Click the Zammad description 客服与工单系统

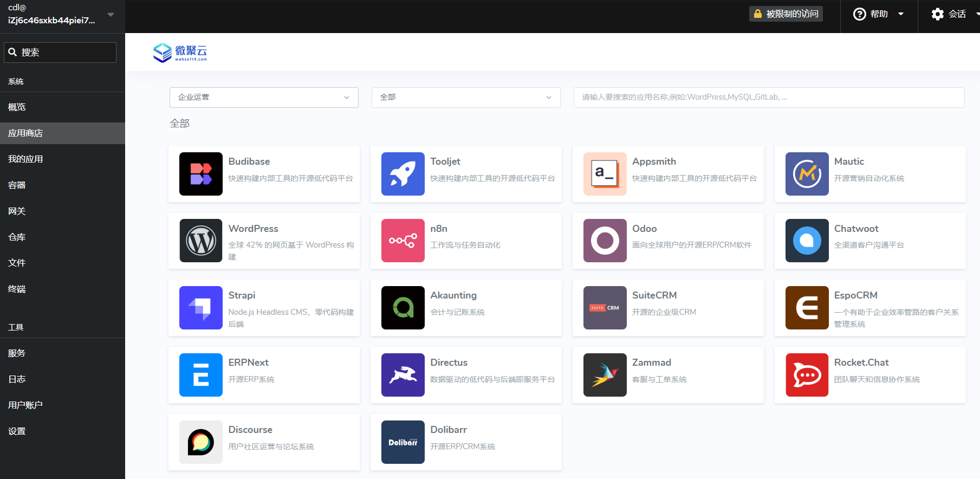coord(659,379)
